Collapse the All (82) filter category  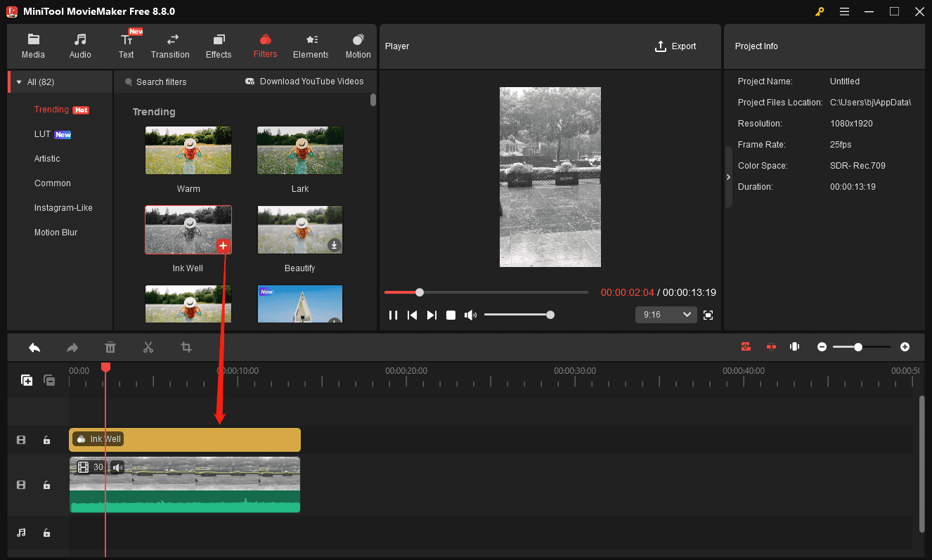click(19, 82)
